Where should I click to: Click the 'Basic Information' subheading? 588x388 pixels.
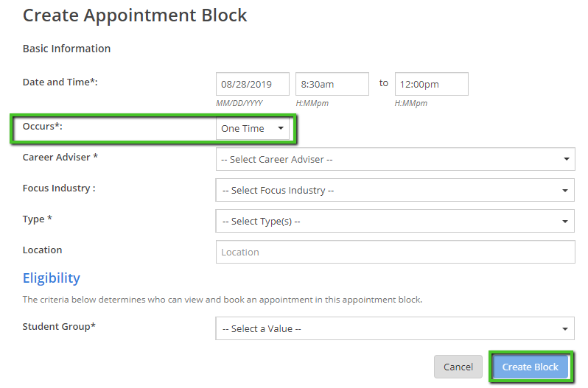click(x=67, y=49)
